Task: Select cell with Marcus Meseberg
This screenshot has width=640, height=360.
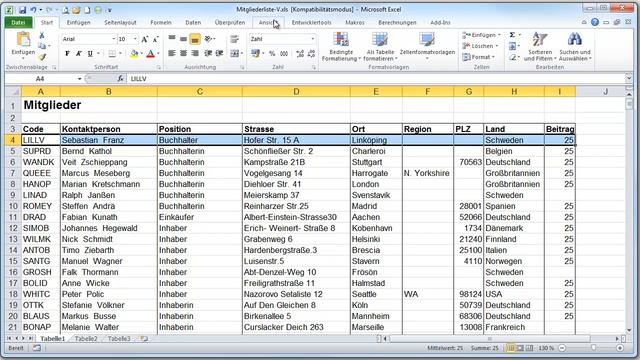Action: 109,173
